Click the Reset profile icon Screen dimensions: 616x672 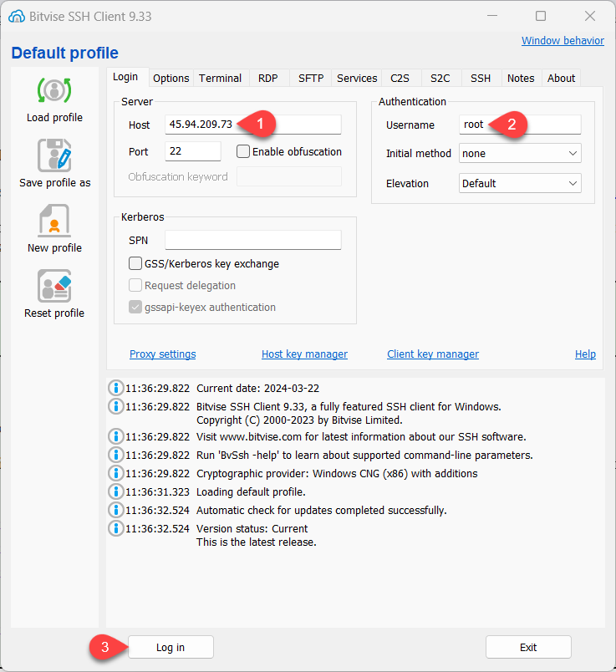click(54, 286)
